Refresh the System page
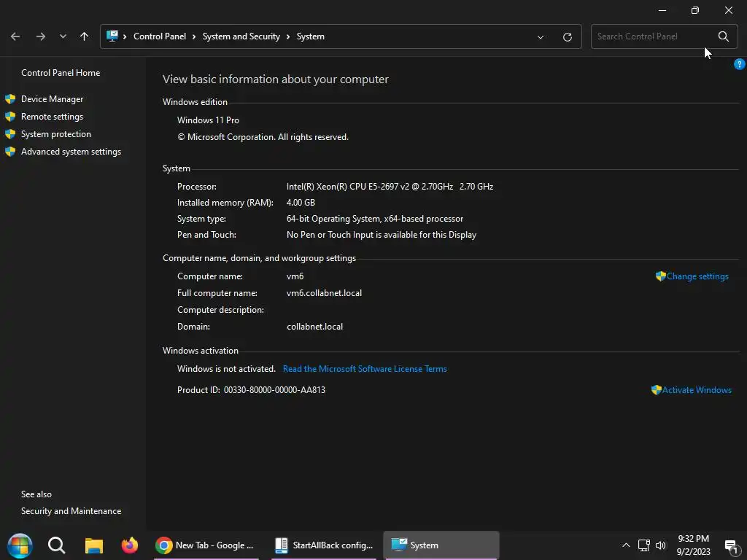This screenshot has width=747, height=560. pos(568,36)
